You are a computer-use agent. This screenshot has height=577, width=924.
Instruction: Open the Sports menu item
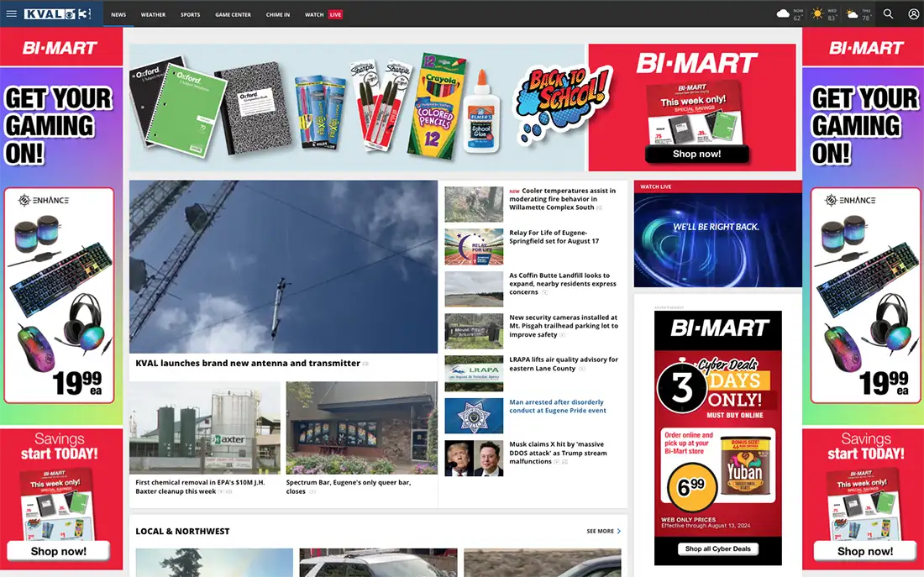pyautogui.click(x=191, y=14)
